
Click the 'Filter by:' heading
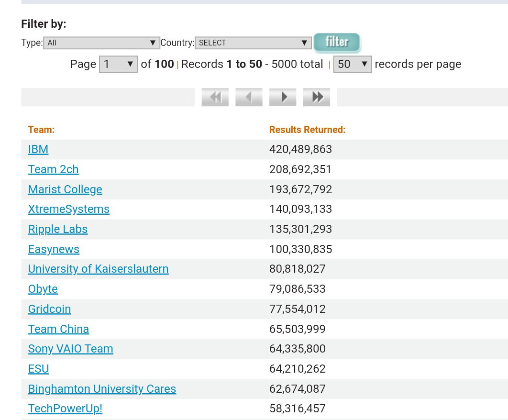(44, 24)
